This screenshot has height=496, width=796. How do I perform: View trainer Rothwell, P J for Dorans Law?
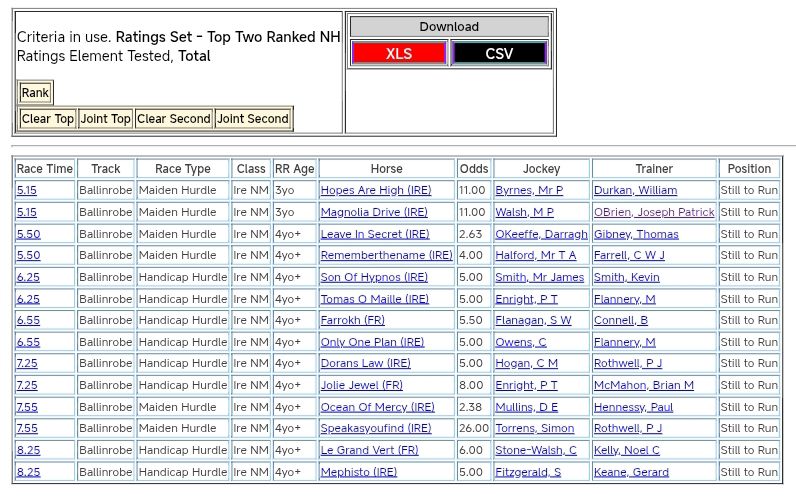[627, 363]
